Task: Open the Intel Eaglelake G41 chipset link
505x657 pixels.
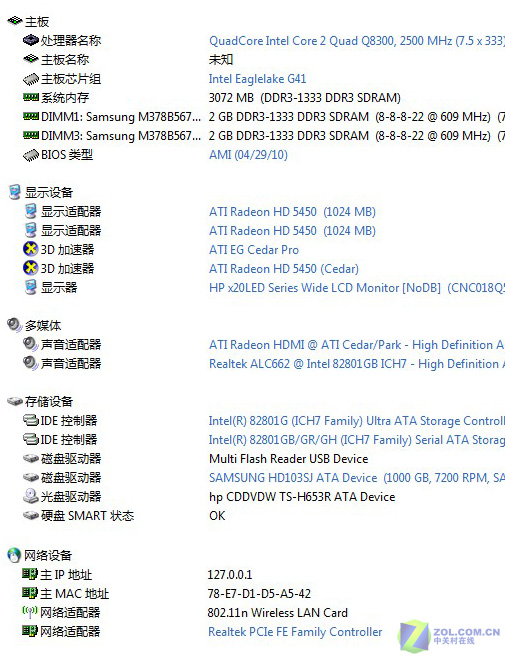Action: click(257, 79)
